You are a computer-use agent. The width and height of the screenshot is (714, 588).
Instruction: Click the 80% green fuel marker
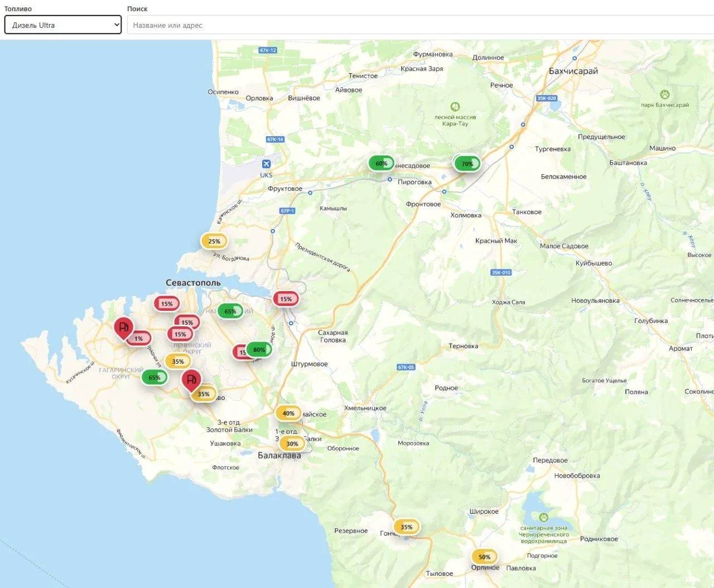coord(259,350)
